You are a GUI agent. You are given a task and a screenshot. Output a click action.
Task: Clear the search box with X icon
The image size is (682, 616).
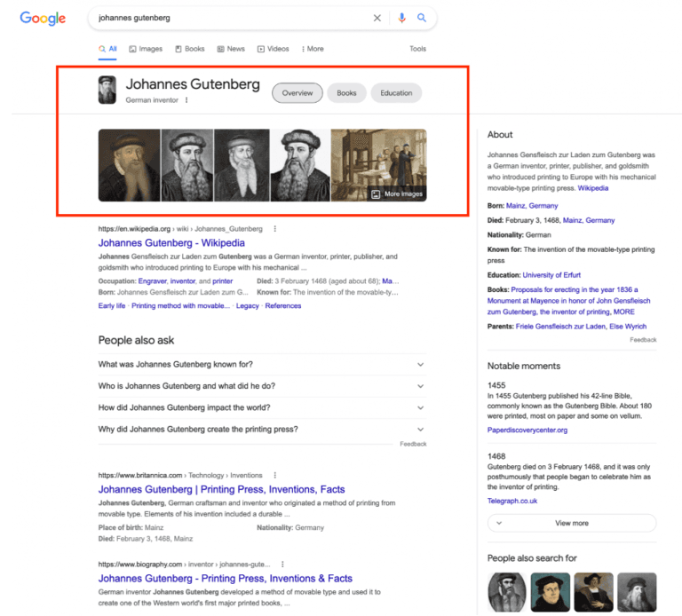tap(377, 18)
